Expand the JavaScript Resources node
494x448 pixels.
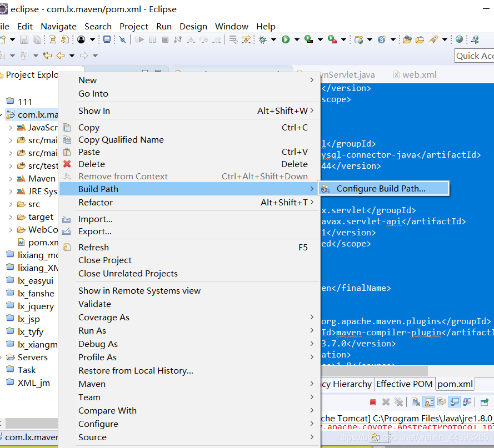point(11,128)
